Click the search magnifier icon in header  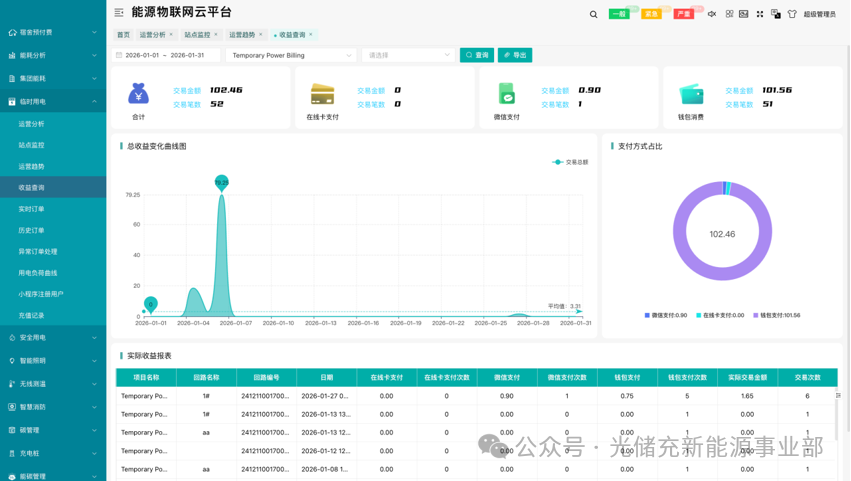click(x=593, y=14)
